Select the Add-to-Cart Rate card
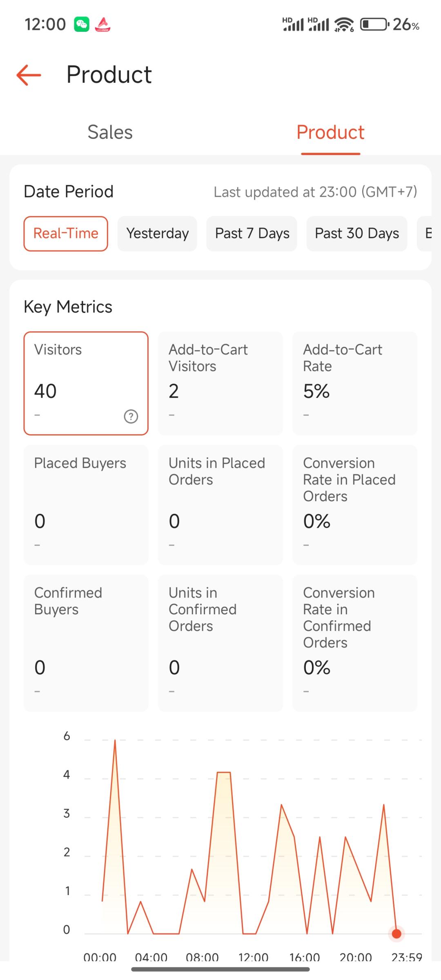Screen dimensions: 441x980 coord(355,383)
